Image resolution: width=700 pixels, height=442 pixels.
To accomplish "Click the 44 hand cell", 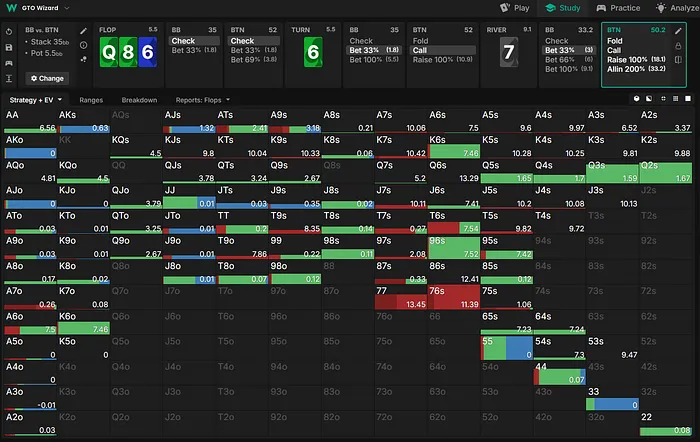I will click(x=560, y=373).
